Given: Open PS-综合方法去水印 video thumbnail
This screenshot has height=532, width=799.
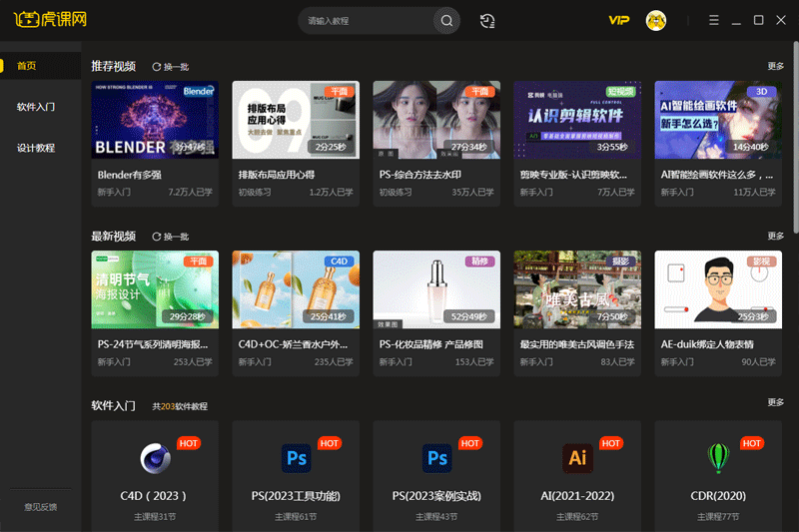Looking at the screenshot, I should click(436, 120).
